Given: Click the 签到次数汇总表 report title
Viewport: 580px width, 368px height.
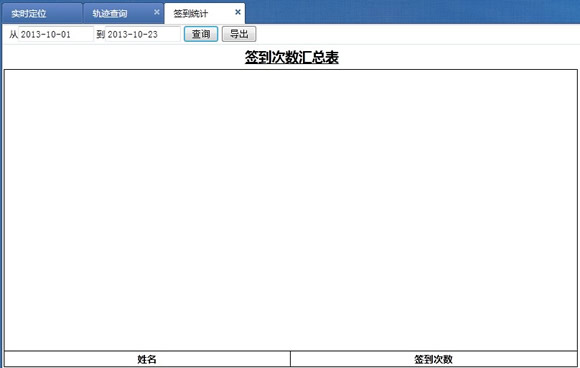Looking at the screenshot, I should click(291, 57).
